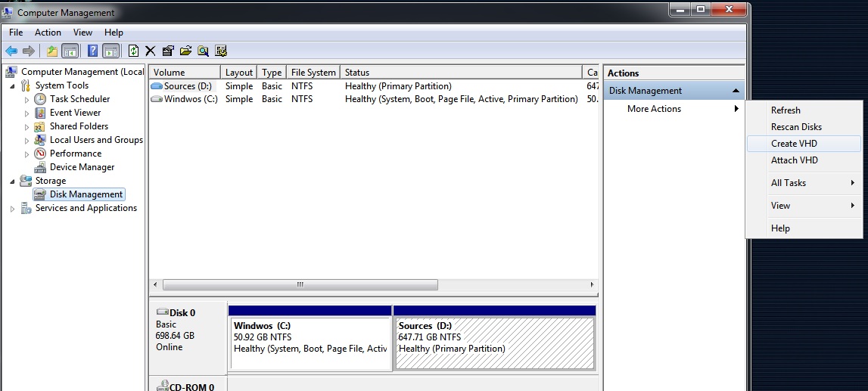Toggle the Show/Hide Action Pane toolbar icon
Viewport: 868px width, 391px height.
coord(111,51)
